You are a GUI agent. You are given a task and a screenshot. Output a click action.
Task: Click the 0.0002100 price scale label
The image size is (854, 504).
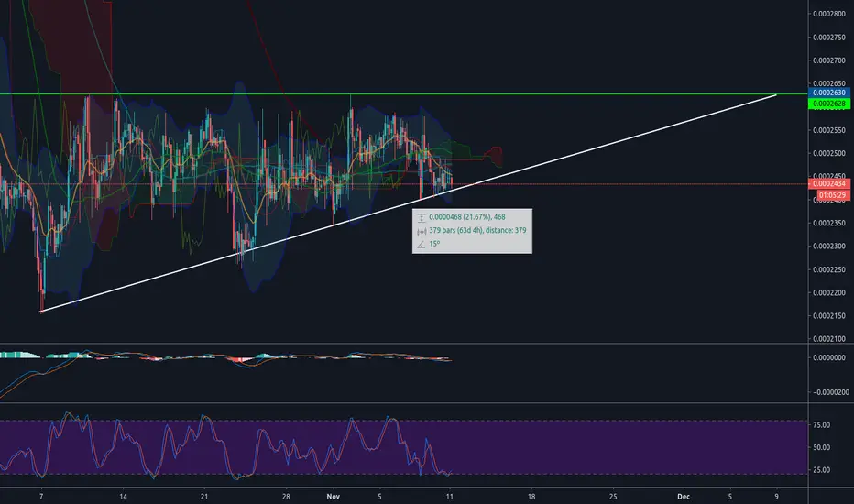[x=829, y=339]
